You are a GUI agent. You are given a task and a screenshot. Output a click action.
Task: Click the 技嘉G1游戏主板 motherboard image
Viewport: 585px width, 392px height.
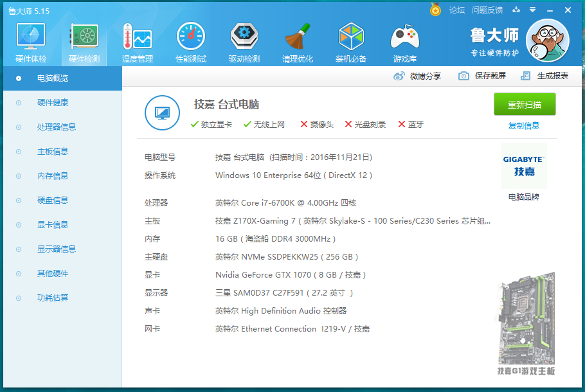pyautogui.click(x=526, y=324)
